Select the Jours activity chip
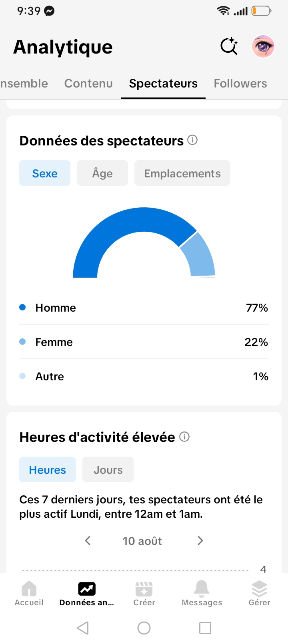The width and height of the screenshot is (288, 644). click(x=108, y=469)
